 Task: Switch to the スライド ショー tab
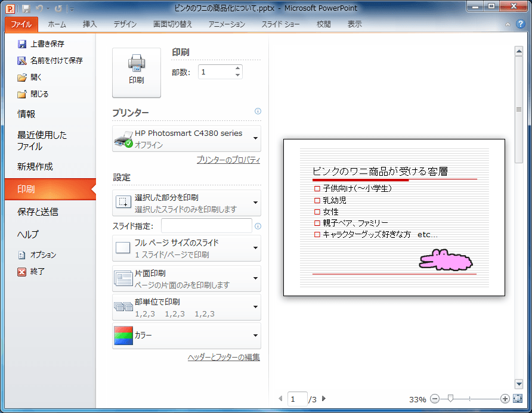coord(280,24)
